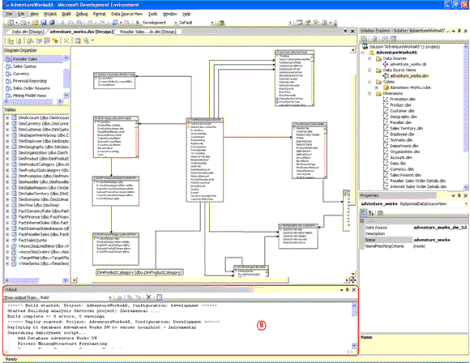Select vTimeSeries view in Tables list
The height and width of the screenshot is (363, 470).
[43, 264]
